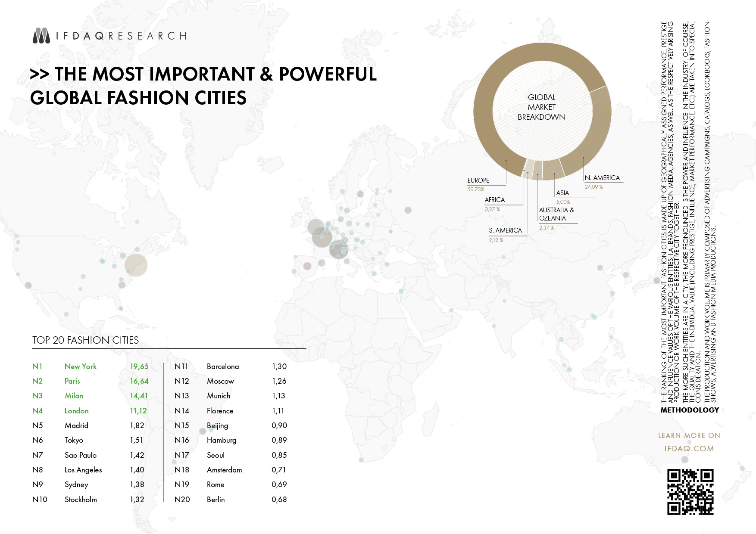Click the QR code
Image resolution: width=756 pixels, height=534 pixels.
click(x=690, y=492)
